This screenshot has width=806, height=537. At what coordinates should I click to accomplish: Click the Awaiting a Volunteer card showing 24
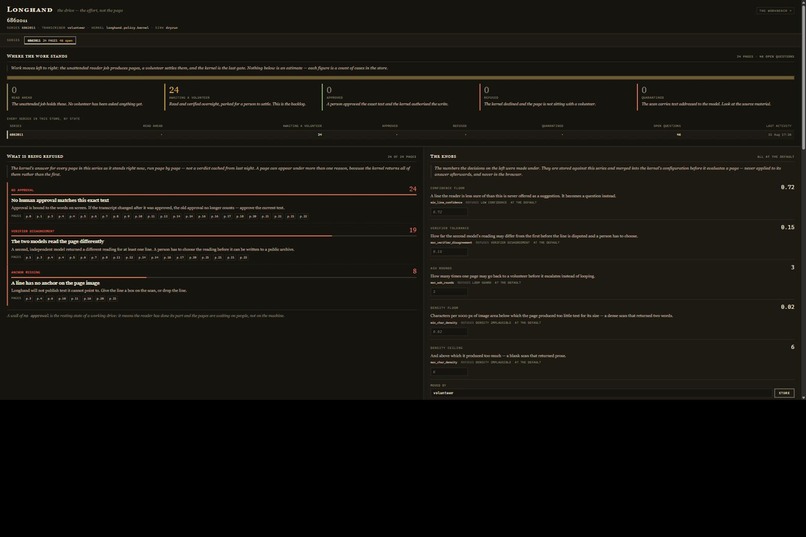pos(243,97)
